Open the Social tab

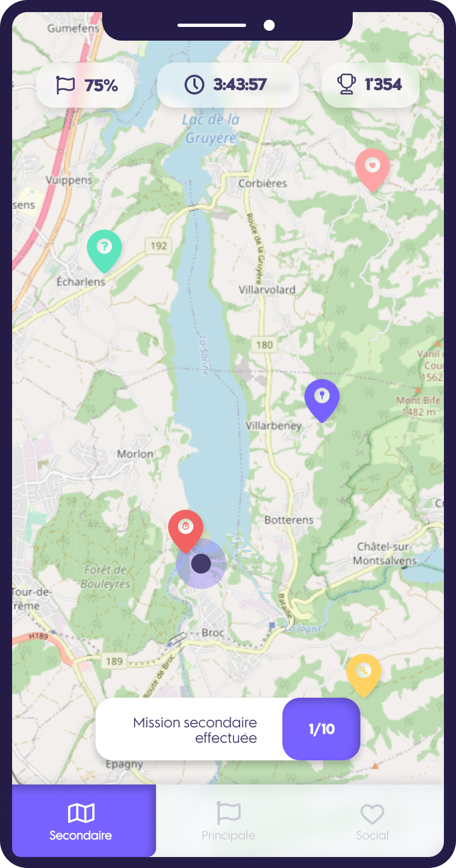(372, 821)
